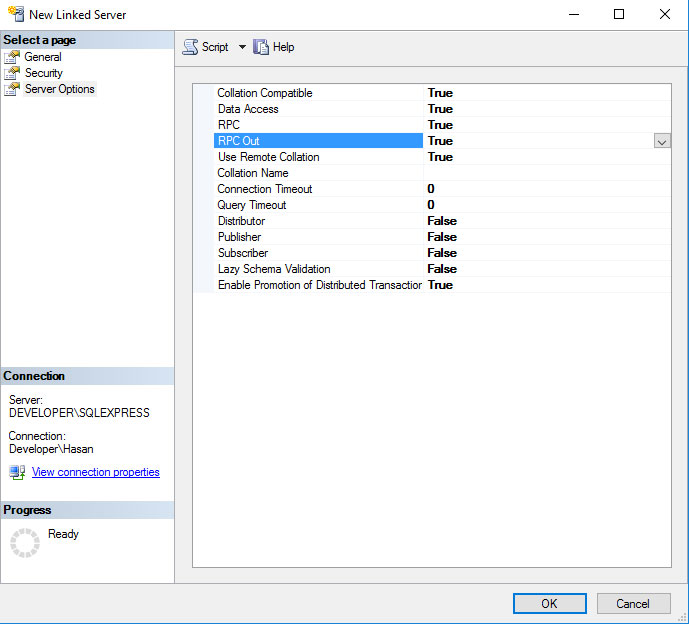
Task: Click the Developer\Hasan connection text
Action: pos(51,449)
